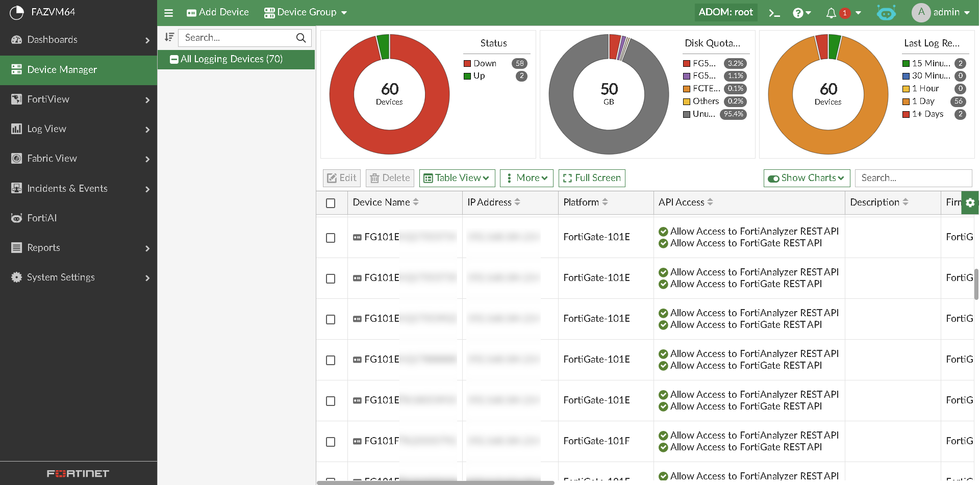Click Add Device button
980x485 pixels.
218,12
